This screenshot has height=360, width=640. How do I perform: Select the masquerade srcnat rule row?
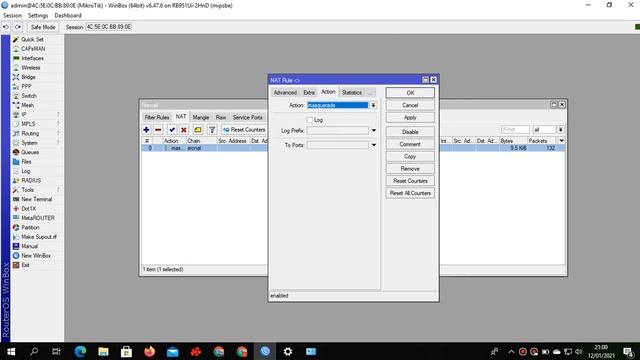(x=353, y=148)
